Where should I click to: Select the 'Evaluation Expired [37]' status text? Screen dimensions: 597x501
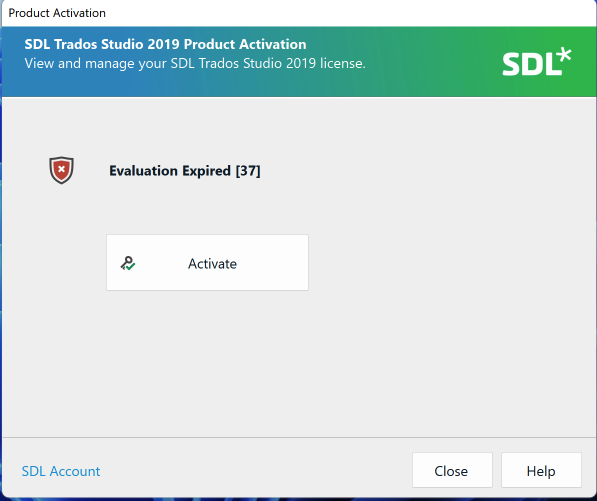pyautogui.click(x=185, y=171)
